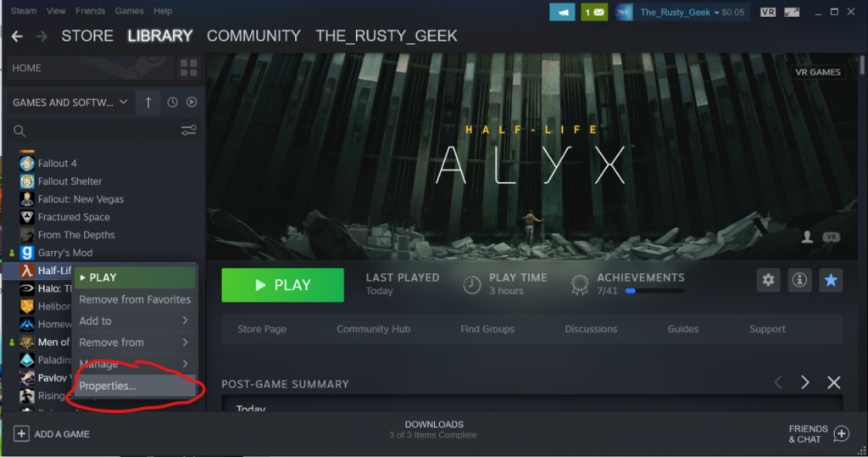Click the achievements progress bar
The width and height of the screenshot is (868, 457).
pyautogui.click(x=654, y=291)
